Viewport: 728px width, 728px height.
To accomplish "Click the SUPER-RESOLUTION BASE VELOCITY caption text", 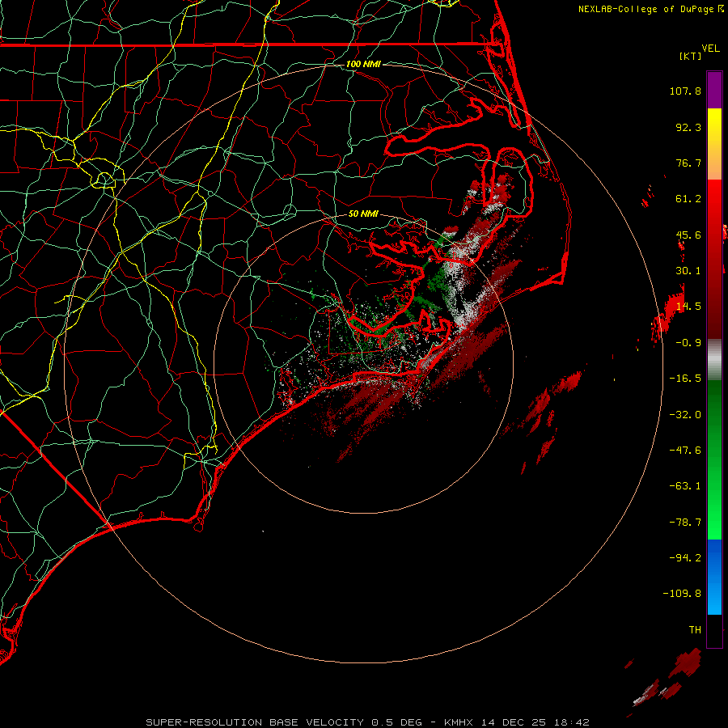I will (x=255, y=722).
